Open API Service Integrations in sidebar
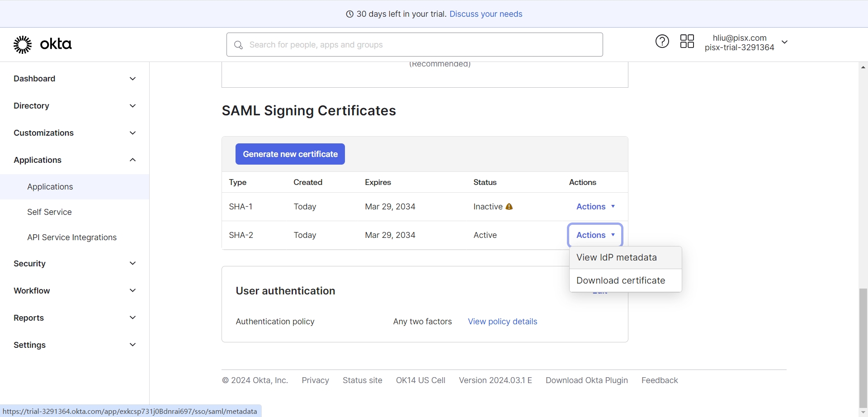868x417 pixels. click(x=72, y=237)
